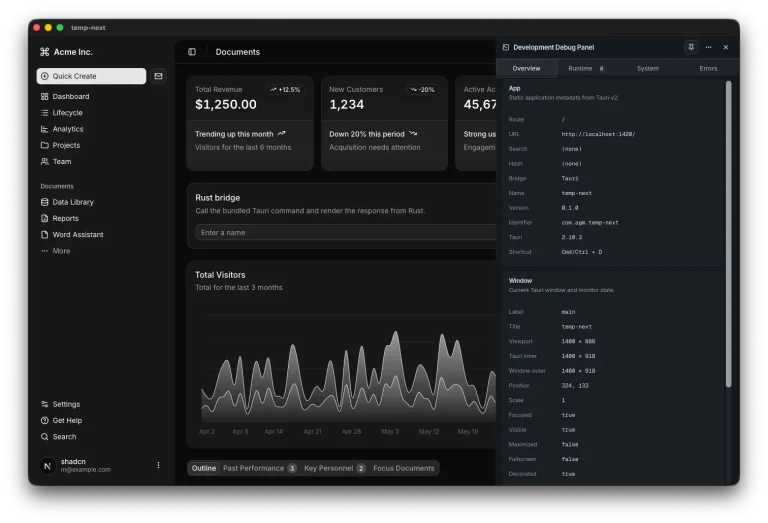
Task: Click the shadcn user avatar
Action: click(48, 465)
